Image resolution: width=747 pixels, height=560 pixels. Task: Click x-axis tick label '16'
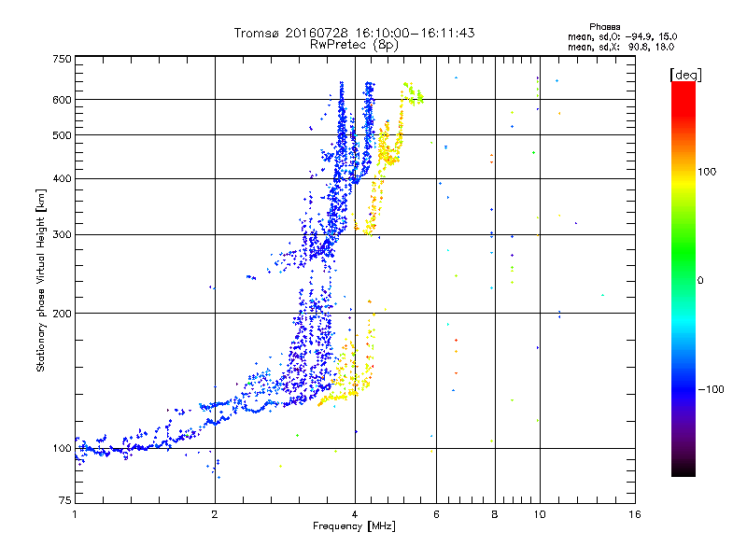tap(635, 514)
